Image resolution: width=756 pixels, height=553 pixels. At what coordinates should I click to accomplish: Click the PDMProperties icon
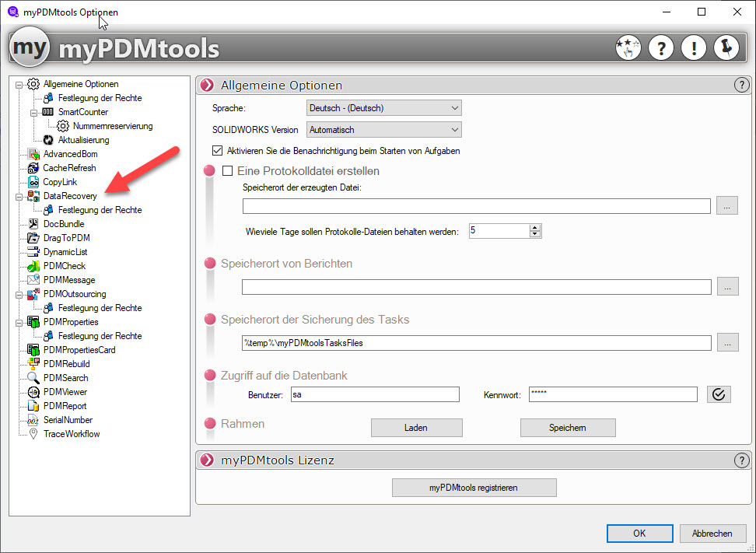(x=33, y=321)
